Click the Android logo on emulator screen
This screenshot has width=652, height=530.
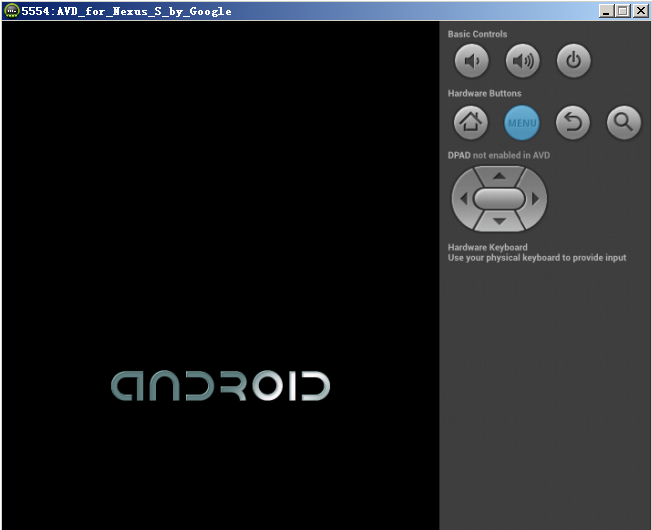(x=220, y=386)
